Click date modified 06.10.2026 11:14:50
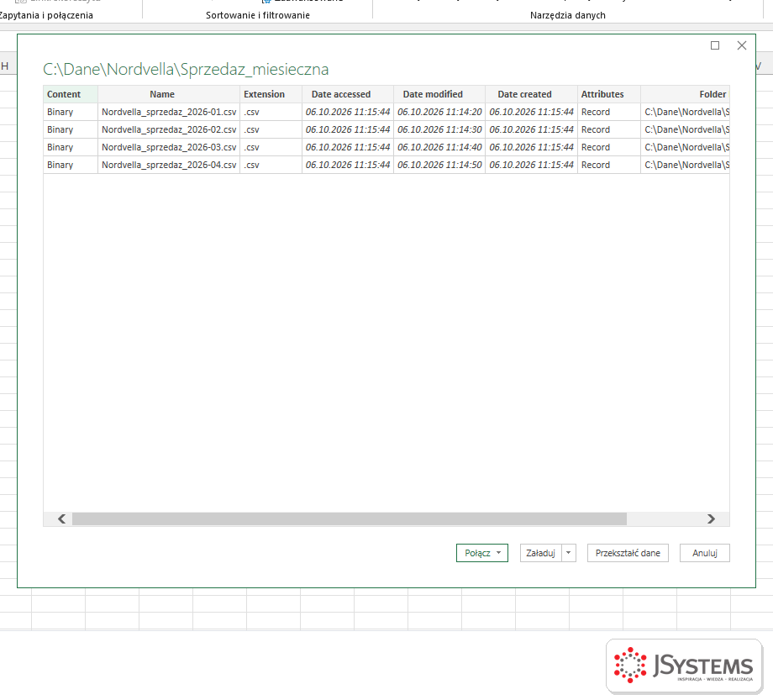The image size is (773, 700). [x=439, y=166]
